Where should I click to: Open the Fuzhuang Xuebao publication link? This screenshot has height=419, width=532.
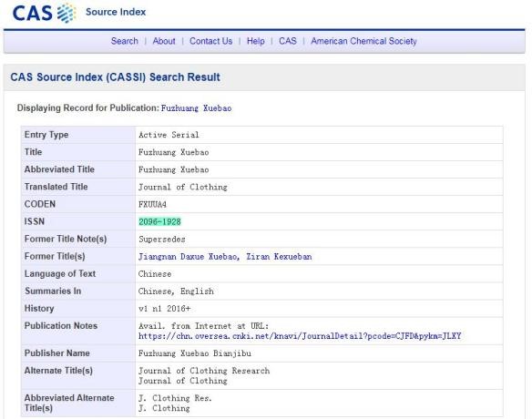(196, 108)
